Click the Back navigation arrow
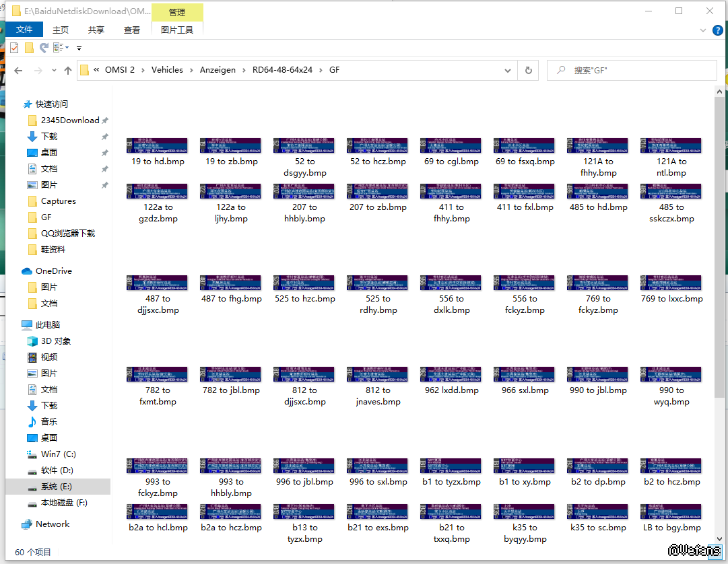 coord(18,71)
